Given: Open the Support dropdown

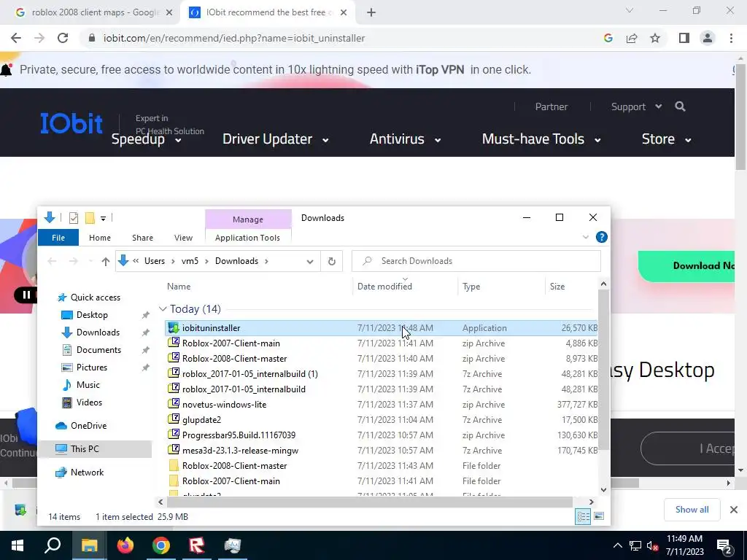Looking at the screenshot, I should point(636,106).
